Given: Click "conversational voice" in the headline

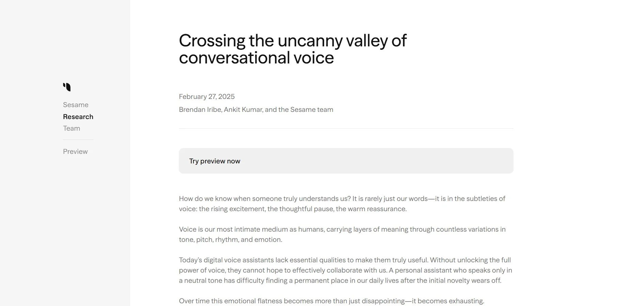Looking at the screenshot, I should (x=256, y=58).
